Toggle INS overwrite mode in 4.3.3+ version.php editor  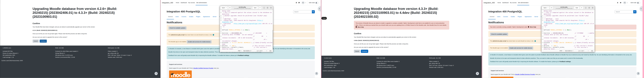[x=271, y=51]
